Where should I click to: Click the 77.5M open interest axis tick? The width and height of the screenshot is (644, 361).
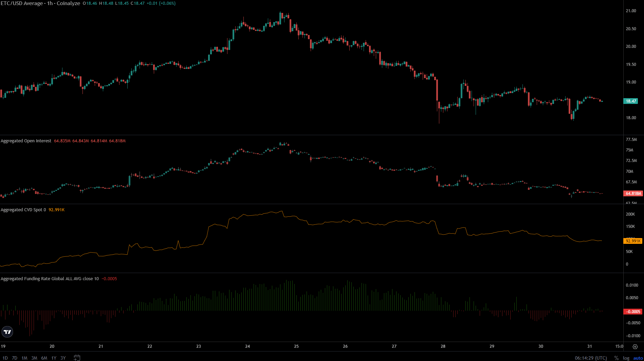[x=631, y=140]
